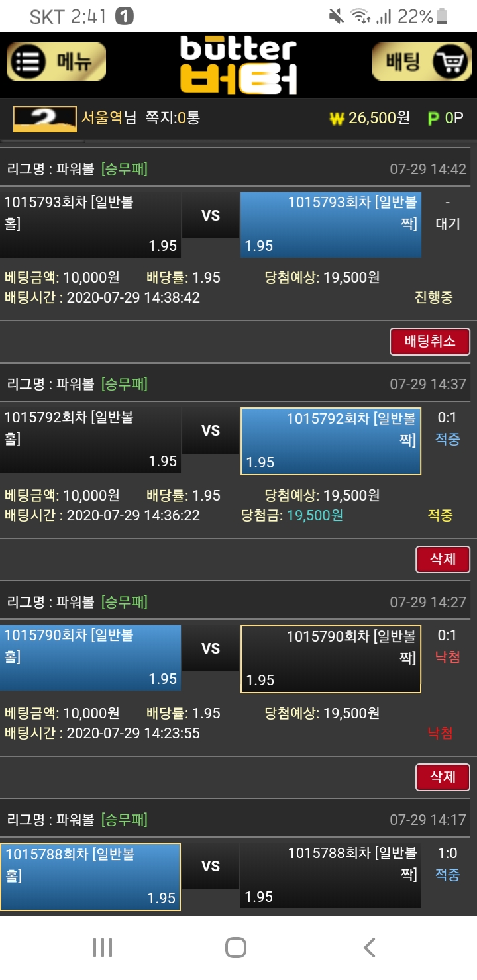Screen dimensions: 477x980
Task: Select the 1015793회차 일반볼 짝 option
Action: tap(331, 224)
